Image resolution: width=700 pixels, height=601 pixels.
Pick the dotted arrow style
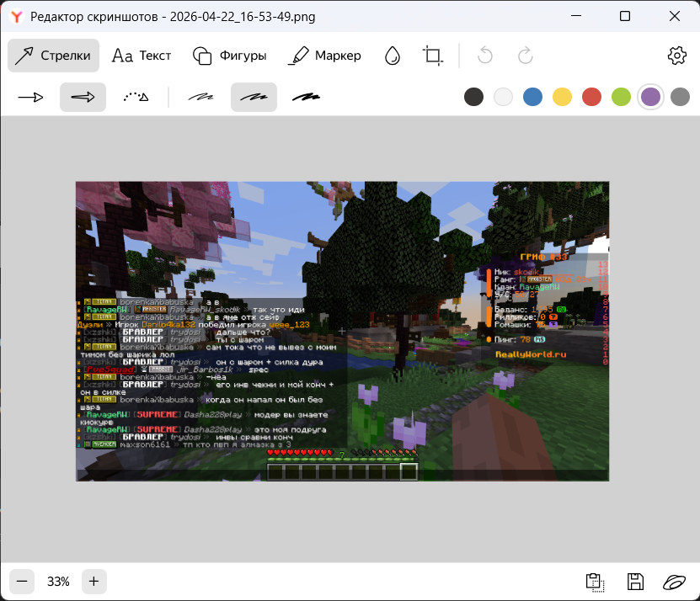tap(136, 98)
